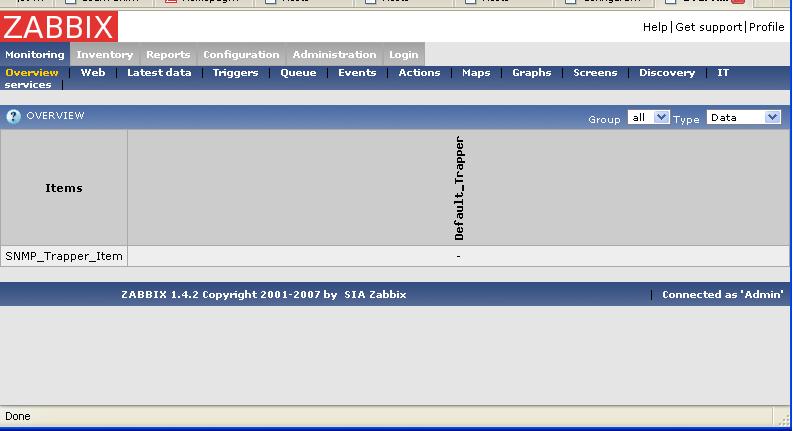Click the dash value in Default_Trapper column
Screen dimensions: 793x431
[x=458, y=256]
